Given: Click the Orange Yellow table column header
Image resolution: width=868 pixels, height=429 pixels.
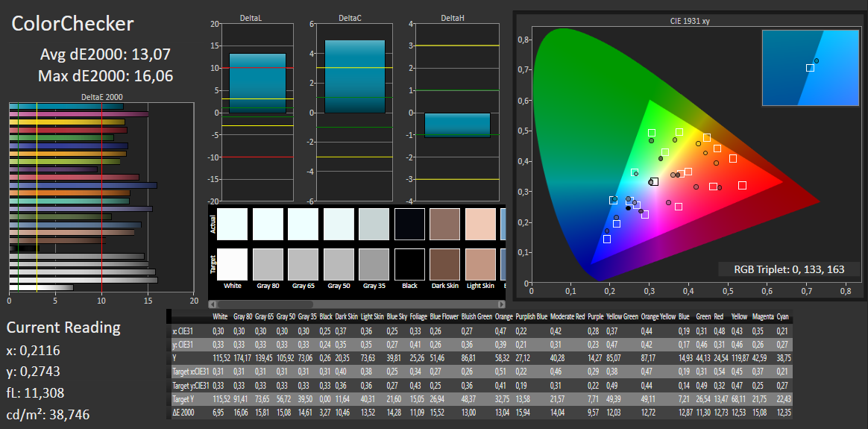Looking at the screenshot, I should 658,318.
